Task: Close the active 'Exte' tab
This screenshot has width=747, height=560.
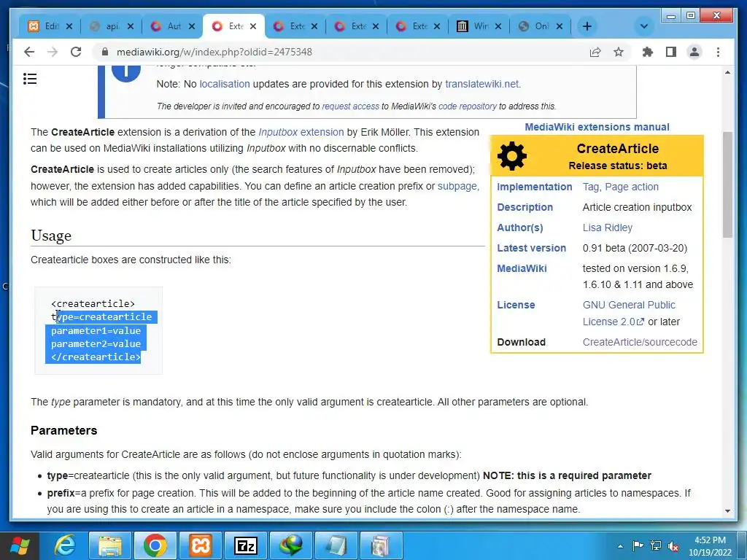Action: click(253, 26)
